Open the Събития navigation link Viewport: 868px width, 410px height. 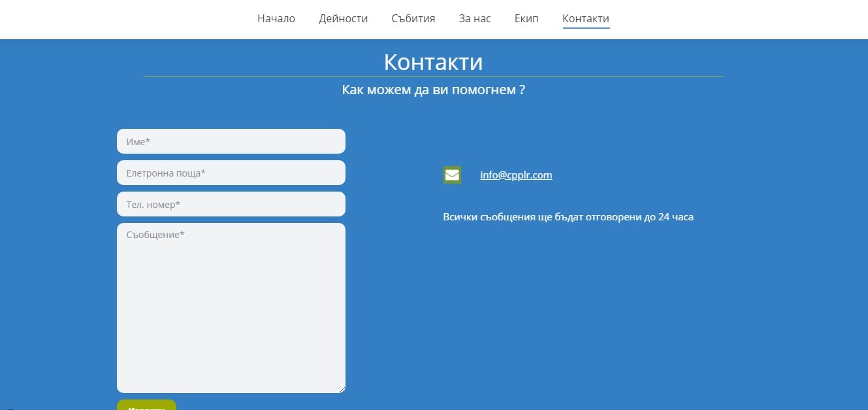point(413,18)
